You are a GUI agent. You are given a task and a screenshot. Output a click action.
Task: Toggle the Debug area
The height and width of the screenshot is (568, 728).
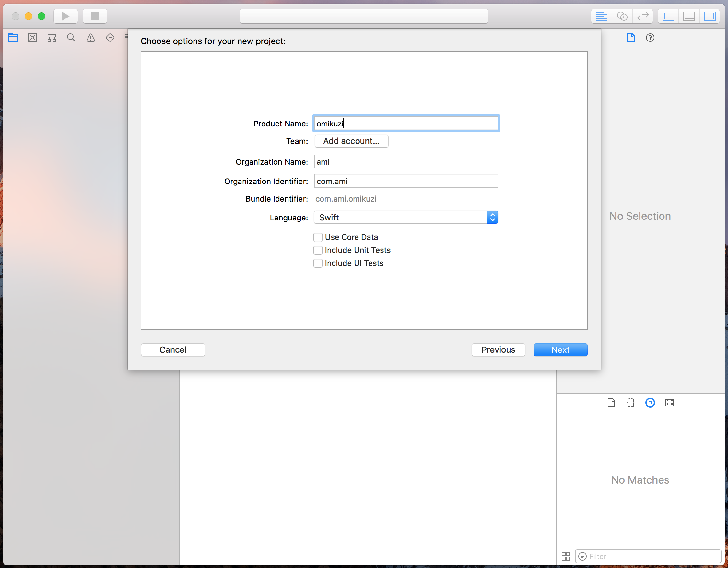[x=689, y=16]
